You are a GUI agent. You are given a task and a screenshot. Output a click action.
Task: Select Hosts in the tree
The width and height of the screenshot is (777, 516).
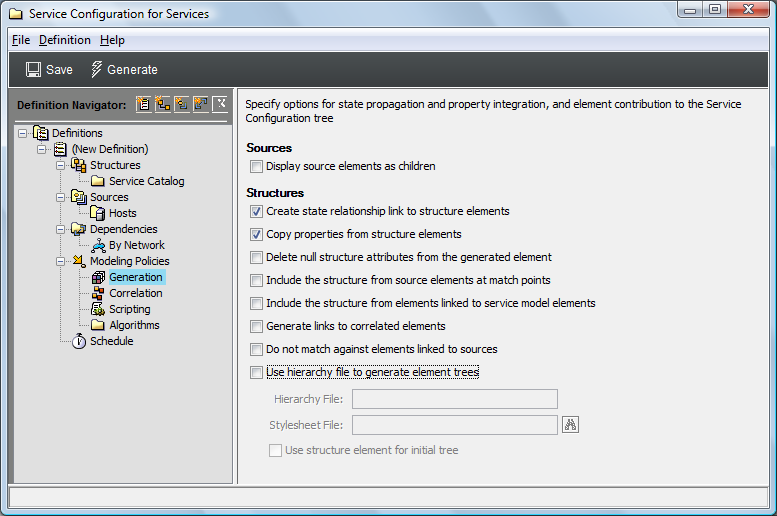click(122, 213)
